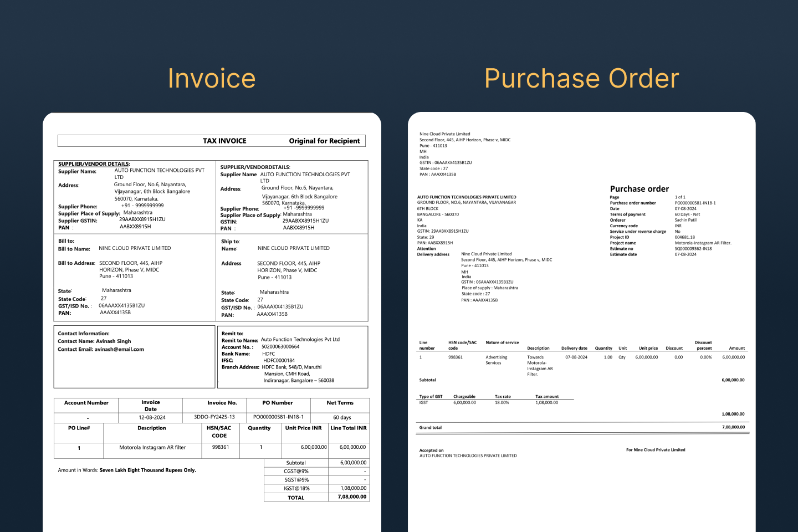
Task: Select "Net Terms" column header
Action: click(x=340, y=403)
